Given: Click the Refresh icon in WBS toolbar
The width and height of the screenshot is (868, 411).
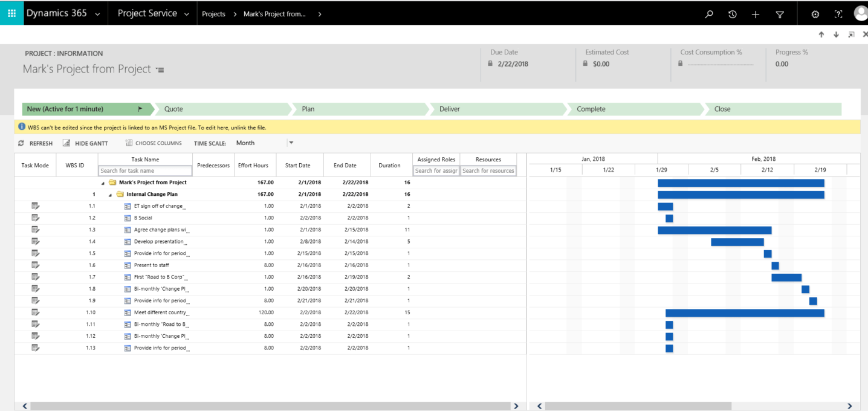Looking at the screenshot, I should pos(21,143).
